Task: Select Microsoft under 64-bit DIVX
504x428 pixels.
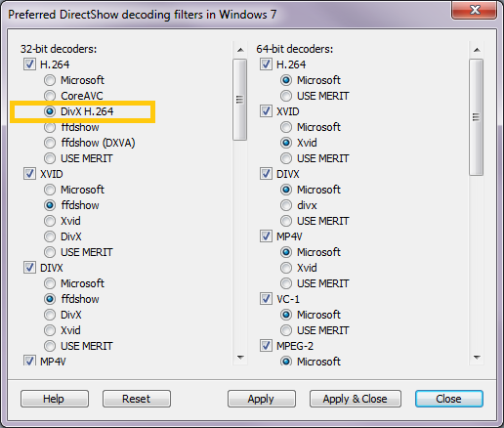Action: point(286,190)
